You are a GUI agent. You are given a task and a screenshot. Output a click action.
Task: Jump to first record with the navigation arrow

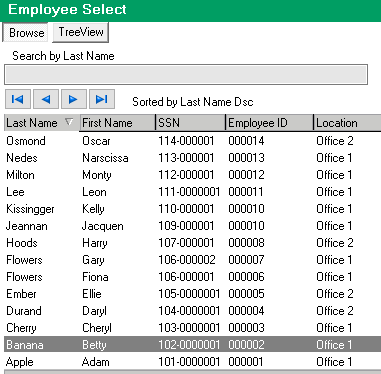[x=18, y=99]
